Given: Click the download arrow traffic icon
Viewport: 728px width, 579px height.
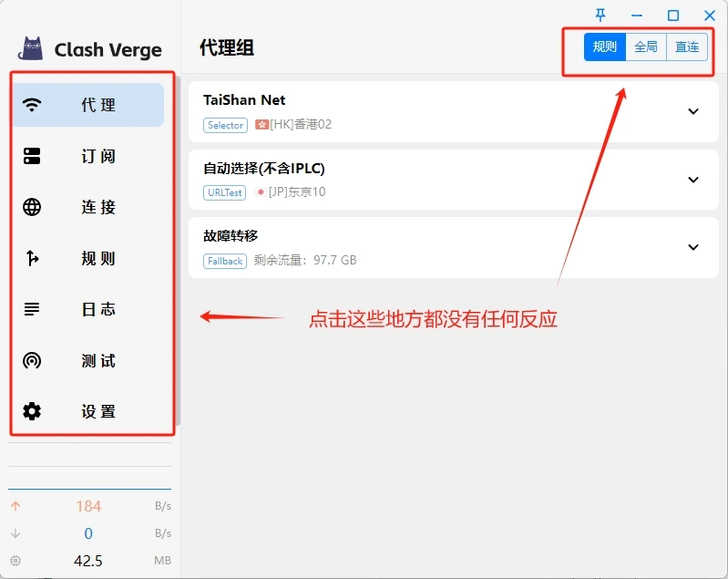Looking at the screenshot, I should pyautogui.click(x=15, y=533).
